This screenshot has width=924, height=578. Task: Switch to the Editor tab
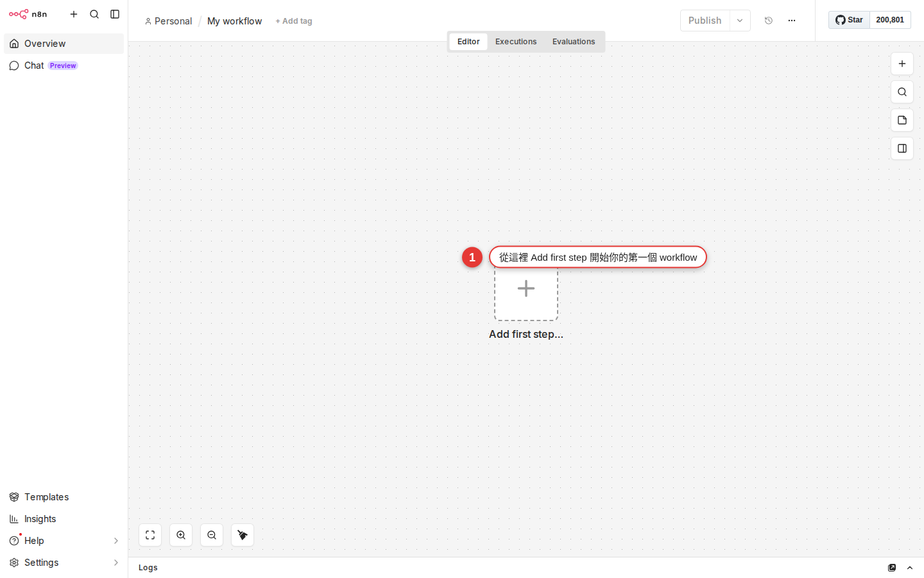click(x=468, y=42)
